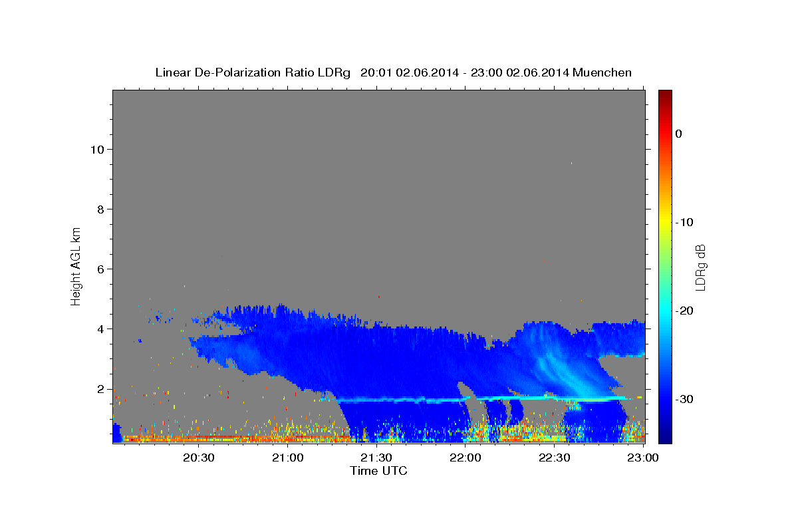Screen dimensions: 798x532
Task: Click the 'Muenchen' location label in the title
Action: pos(602,72)
